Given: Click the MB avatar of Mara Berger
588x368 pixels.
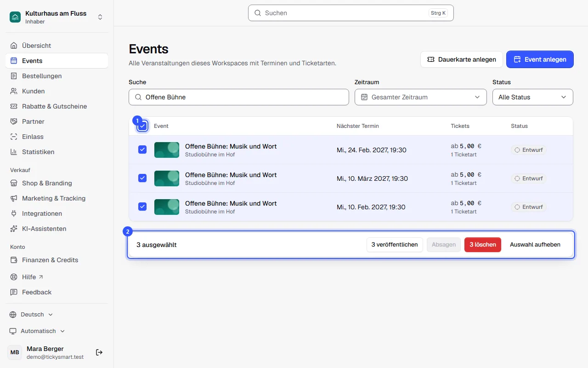Looking at the screenshot, I should [x=15, y=352].
